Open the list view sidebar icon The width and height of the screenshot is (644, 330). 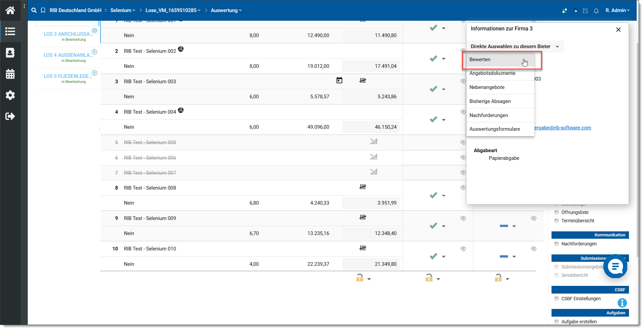point(10,31)
